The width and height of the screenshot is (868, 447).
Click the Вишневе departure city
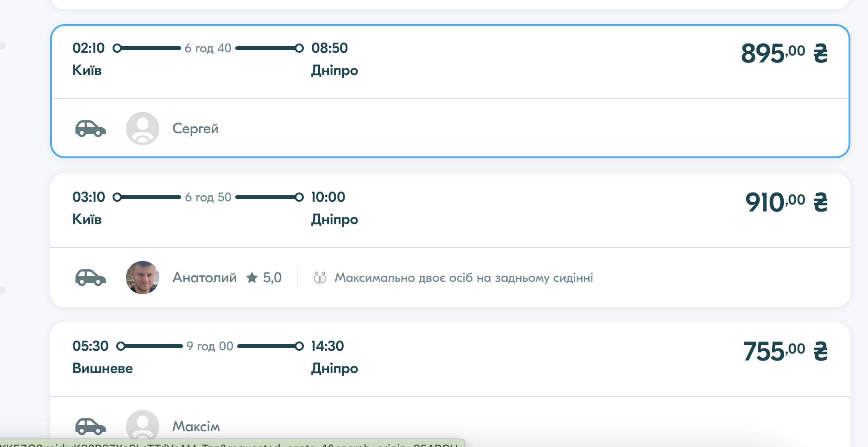102,368
